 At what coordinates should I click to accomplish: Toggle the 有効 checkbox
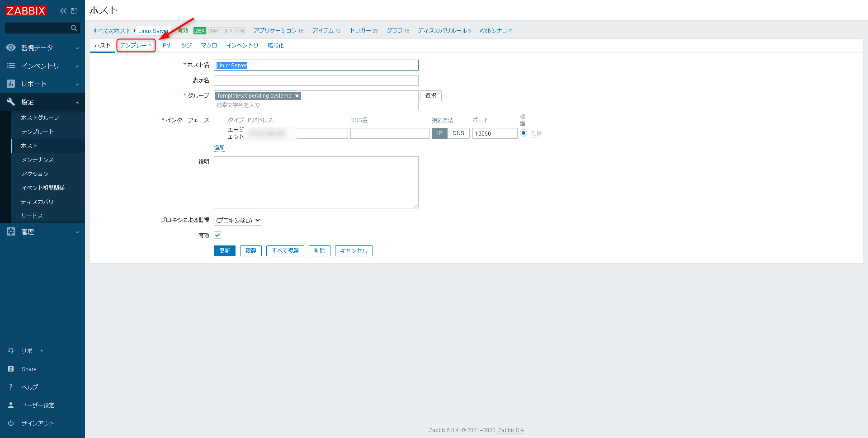(217, 235)
